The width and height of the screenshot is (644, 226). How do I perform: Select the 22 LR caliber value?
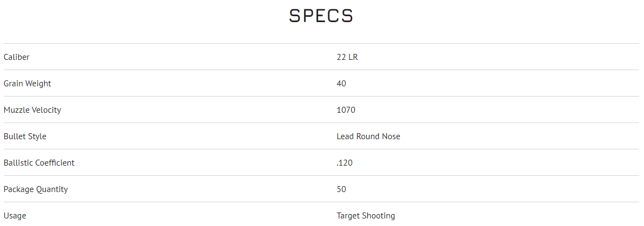click(x=347, y=57)
